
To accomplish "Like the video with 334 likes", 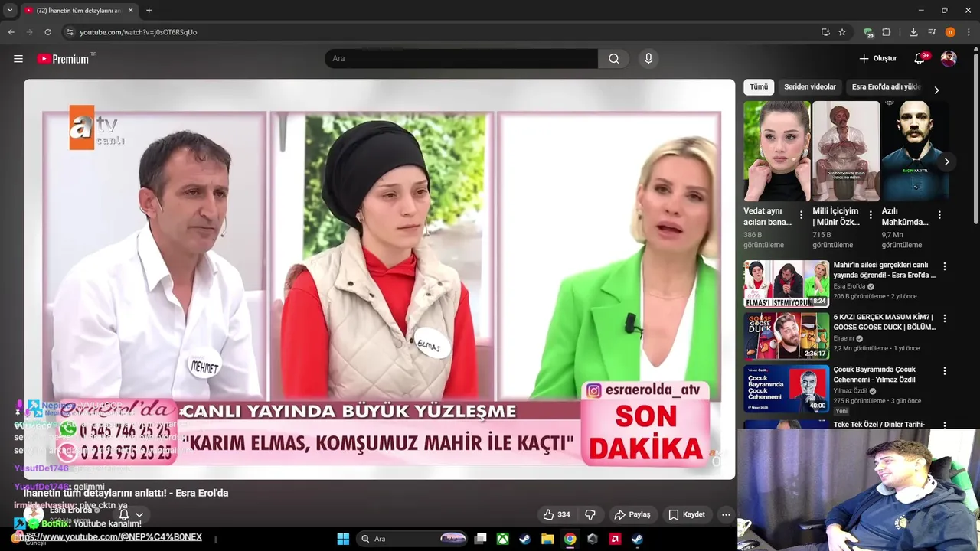I will pos(557,515).
